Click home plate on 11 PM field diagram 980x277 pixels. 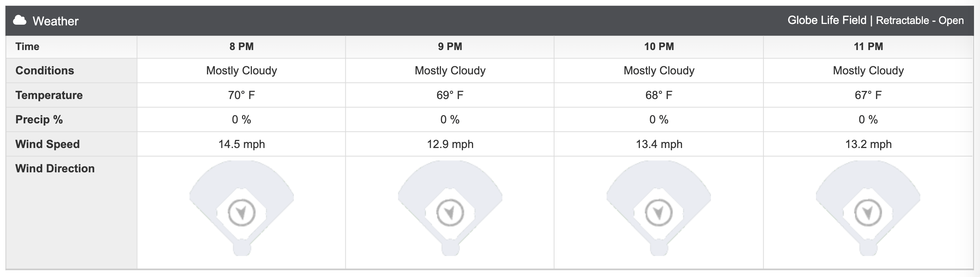[x=868, y=248]
